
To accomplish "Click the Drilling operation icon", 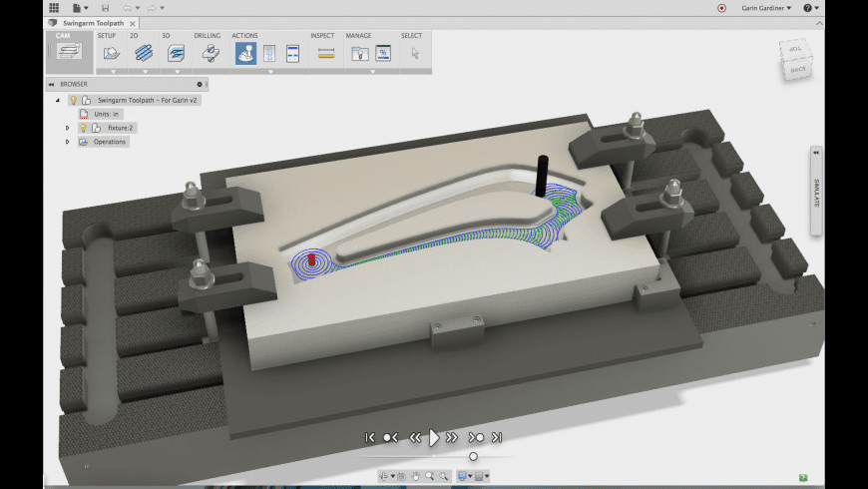I will [x=210, y=54].
